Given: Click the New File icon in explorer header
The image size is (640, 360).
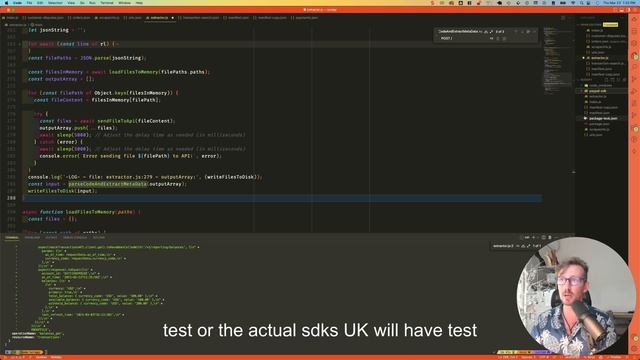Looking at the screenshot, I should [x=606, y=79].
